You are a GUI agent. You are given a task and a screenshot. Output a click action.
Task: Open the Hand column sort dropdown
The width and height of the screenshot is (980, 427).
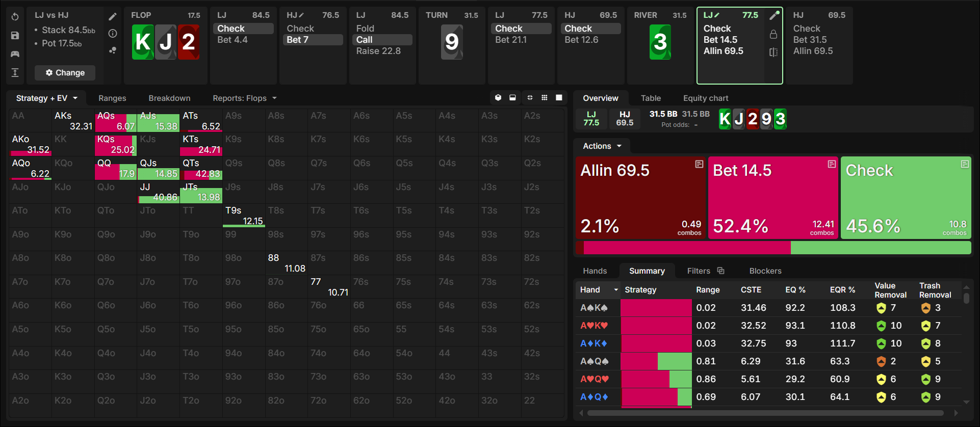click(616, 289)
